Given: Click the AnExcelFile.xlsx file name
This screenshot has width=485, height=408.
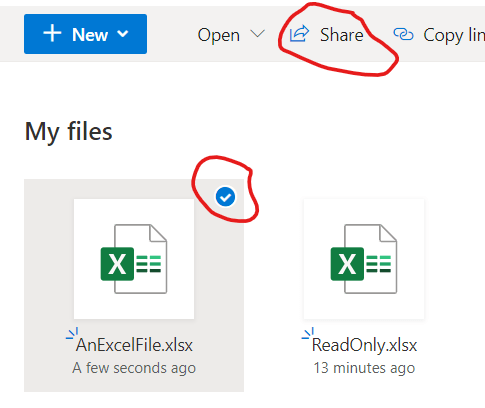Looking at the screenshot, I should pyautogui.click(x=134, y=345).
